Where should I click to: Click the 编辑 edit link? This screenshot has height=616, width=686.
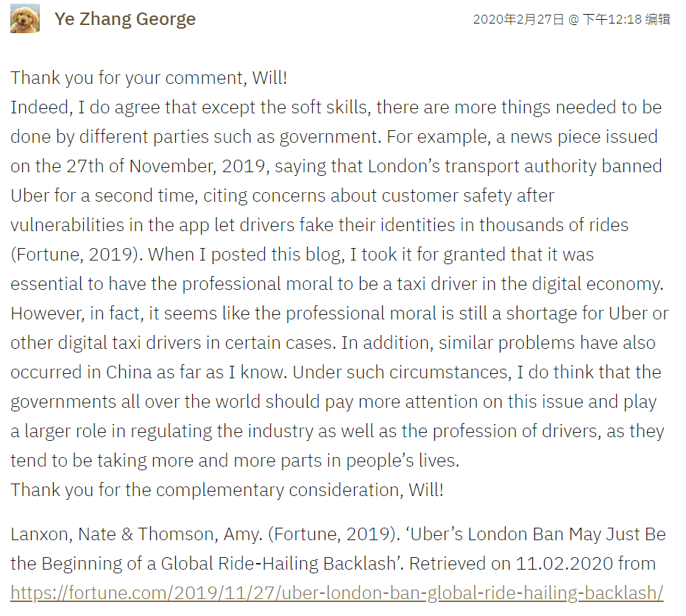click(x=657, y=20)
